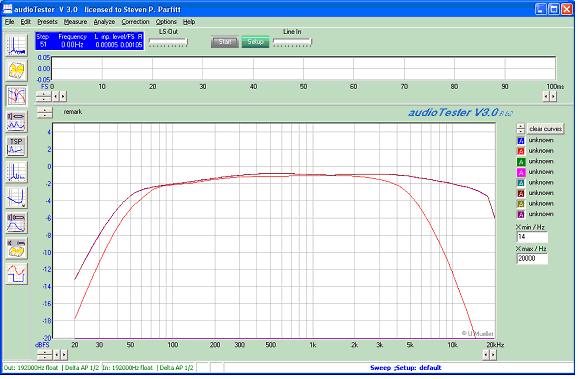Click the vertical stepper beside the remark label
Viewport: 578px width, 379px height.
[x=45, y=112]
